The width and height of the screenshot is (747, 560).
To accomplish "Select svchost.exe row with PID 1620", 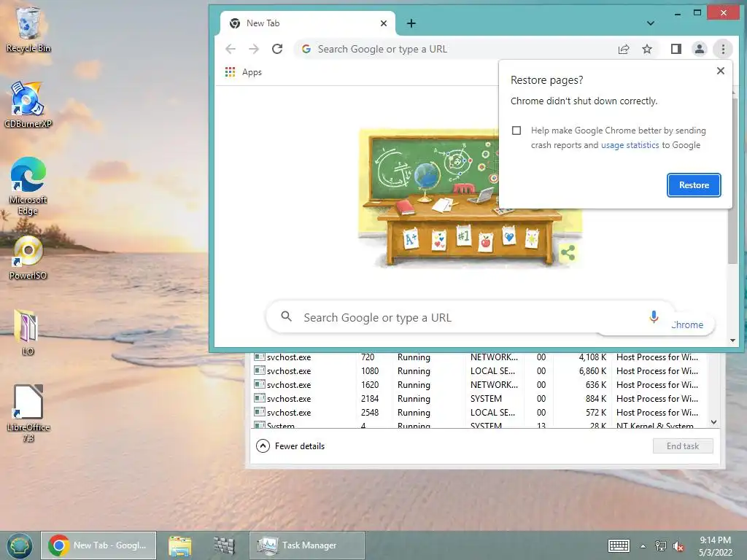I will [x=479, y=385].
